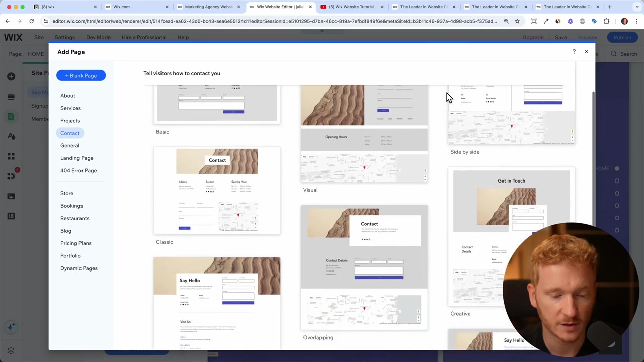The width and height of the screenshot is (644, 362).
Task: Switch to Wix Website Tutorial YouTube tab
Action: [x=351, y=7]
